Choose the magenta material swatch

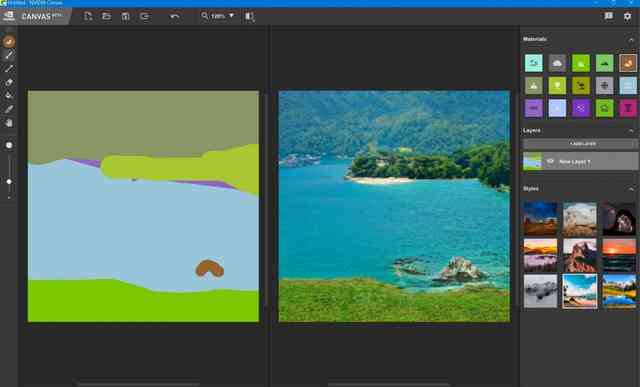(x=628, y=109)
